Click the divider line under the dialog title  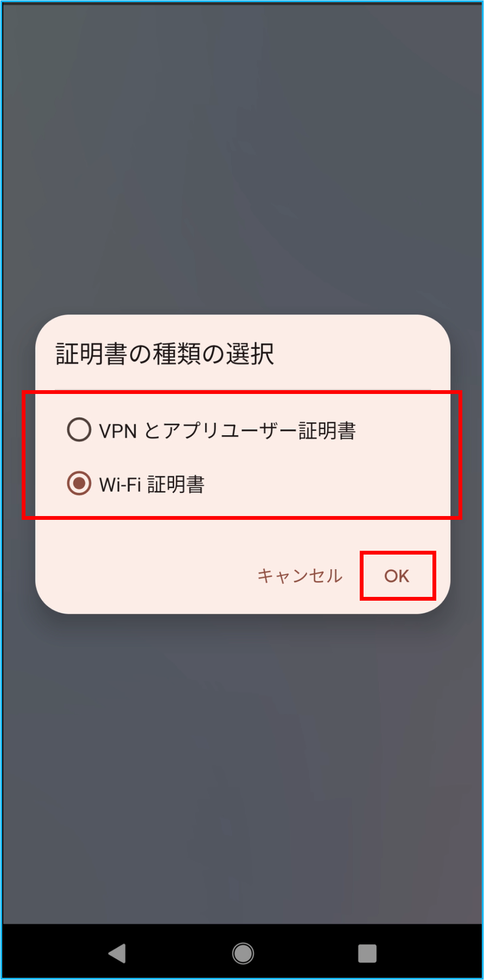[243, 389]
